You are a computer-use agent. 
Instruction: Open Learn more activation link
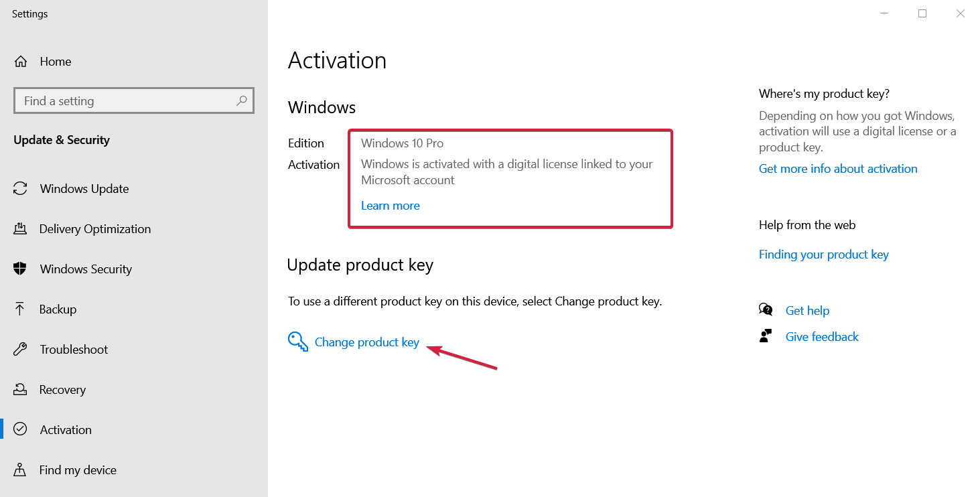pyautogui.click(x=390, y=206)
